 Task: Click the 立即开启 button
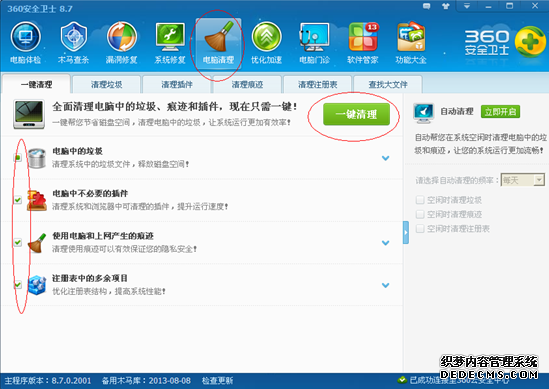[500, 112]
